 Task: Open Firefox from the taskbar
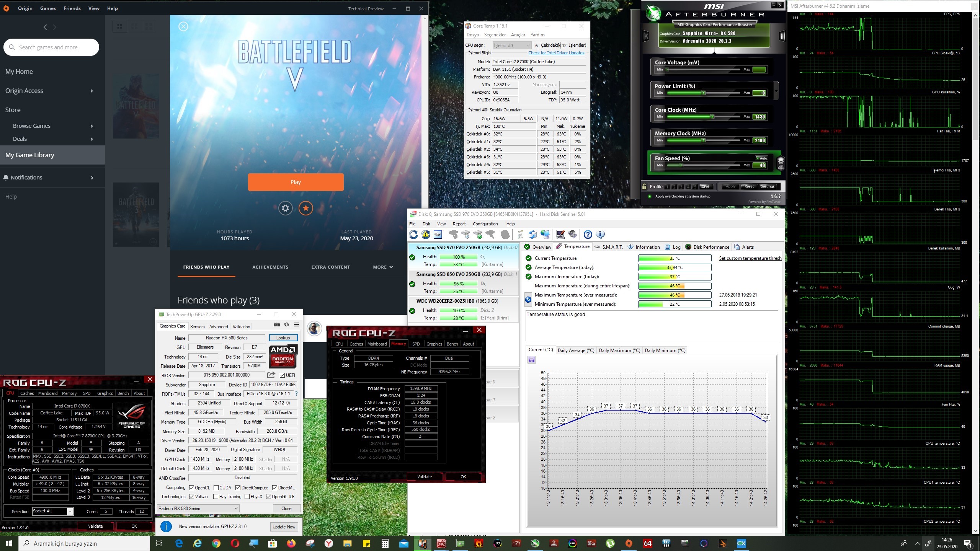(x=291, y=543)
